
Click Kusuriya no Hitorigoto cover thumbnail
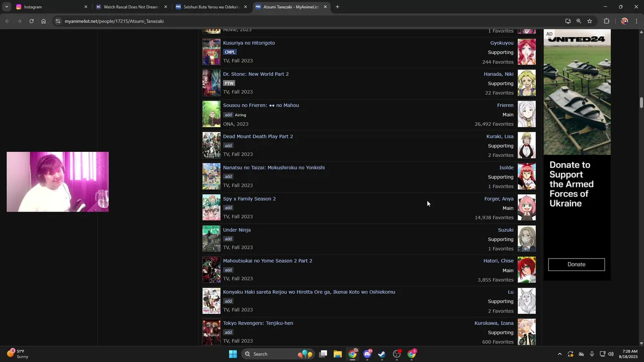211,52
